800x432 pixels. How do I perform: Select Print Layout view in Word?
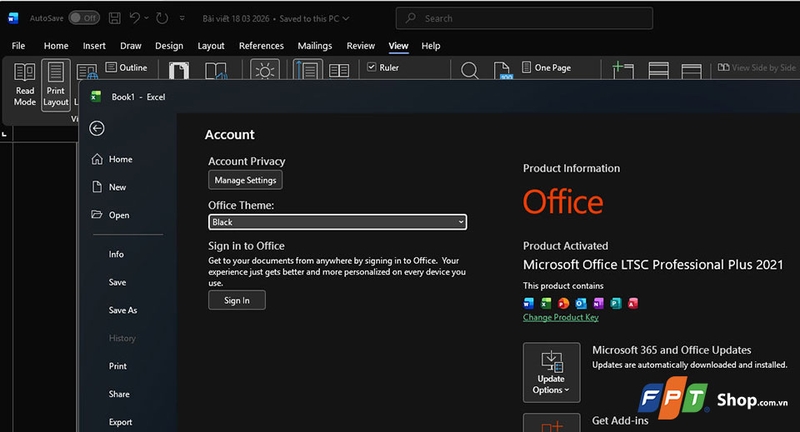(56, 85)
